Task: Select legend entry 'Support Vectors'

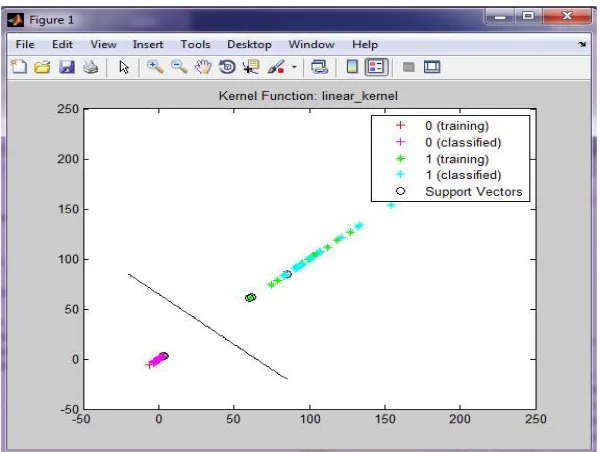Action: [x=474, y=191]
